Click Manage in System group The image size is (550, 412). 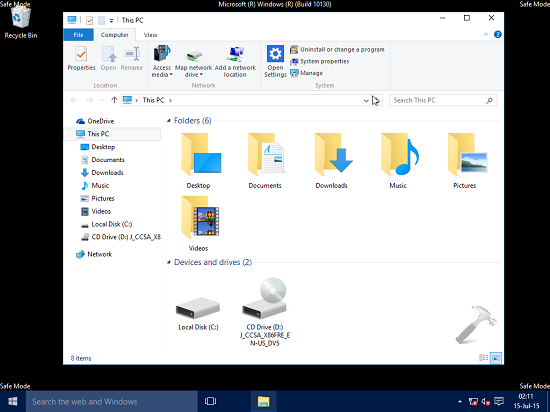tap(307, 73)
